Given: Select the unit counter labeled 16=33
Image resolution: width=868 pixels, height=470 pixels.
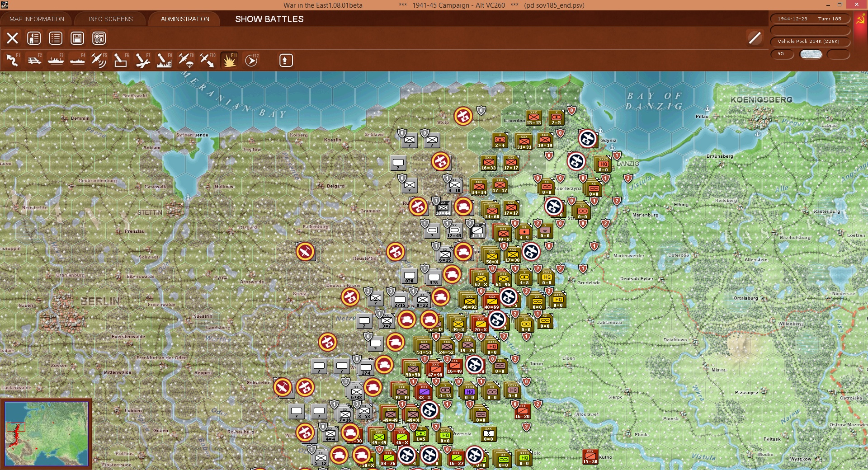Looking at the screenshot, I should [x=488, y=163].
